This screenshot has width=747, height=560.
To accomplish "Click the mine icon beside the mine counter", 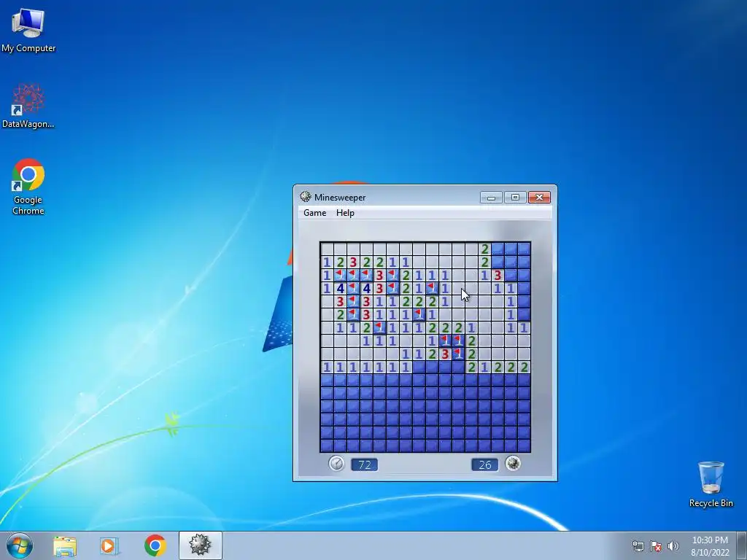I will tap(513, 463).
